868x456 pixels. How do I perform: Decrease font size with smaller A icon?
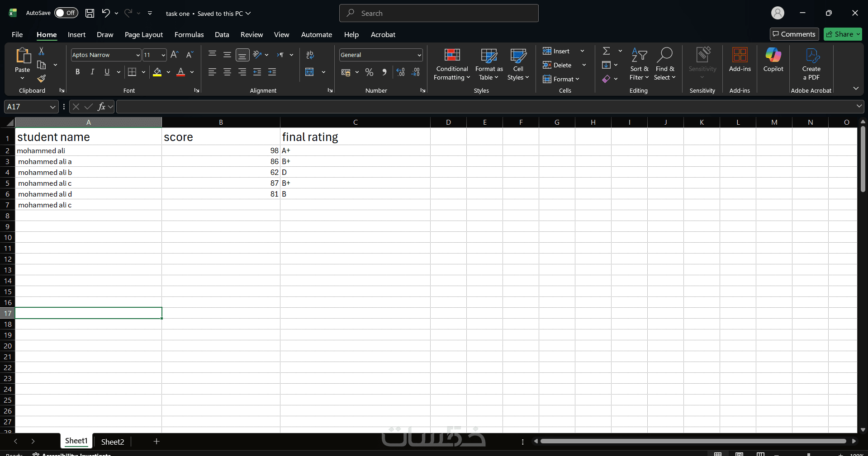point(190,55)
